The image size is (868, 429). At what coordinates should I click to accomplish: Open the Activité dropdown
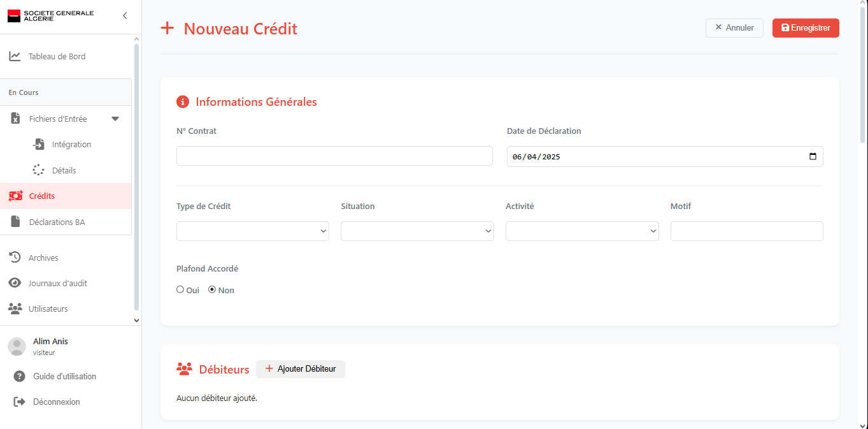point(581,231)
